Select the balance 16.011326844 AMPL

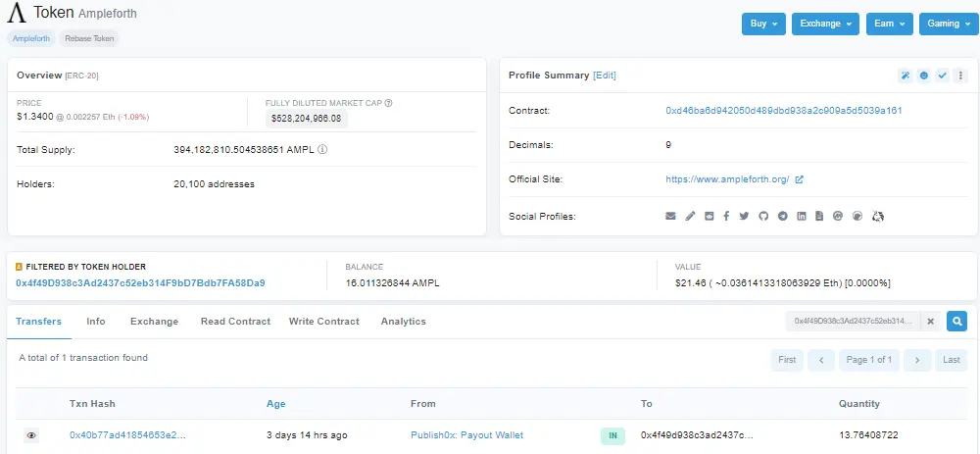click(393, 283)
